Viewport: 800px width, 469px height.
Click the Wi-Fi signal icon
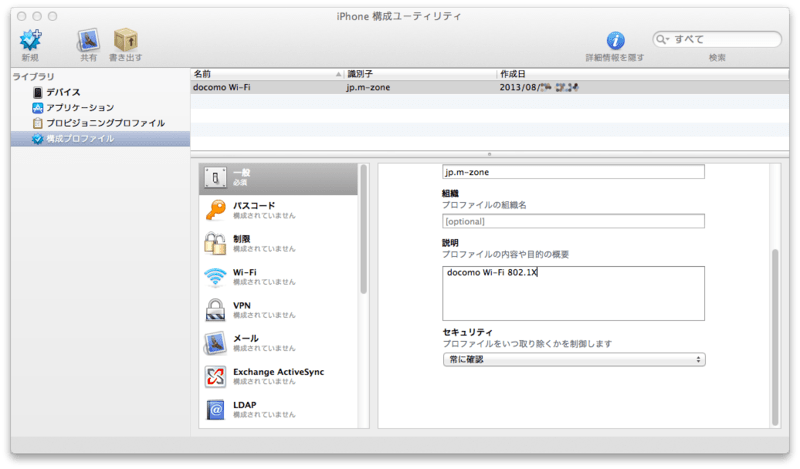coord(215,277)
